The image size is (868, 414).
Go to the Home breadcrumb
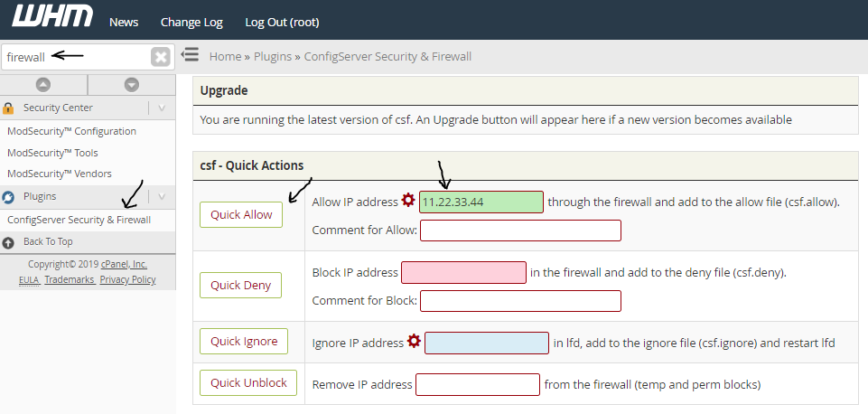coord(225,57)
